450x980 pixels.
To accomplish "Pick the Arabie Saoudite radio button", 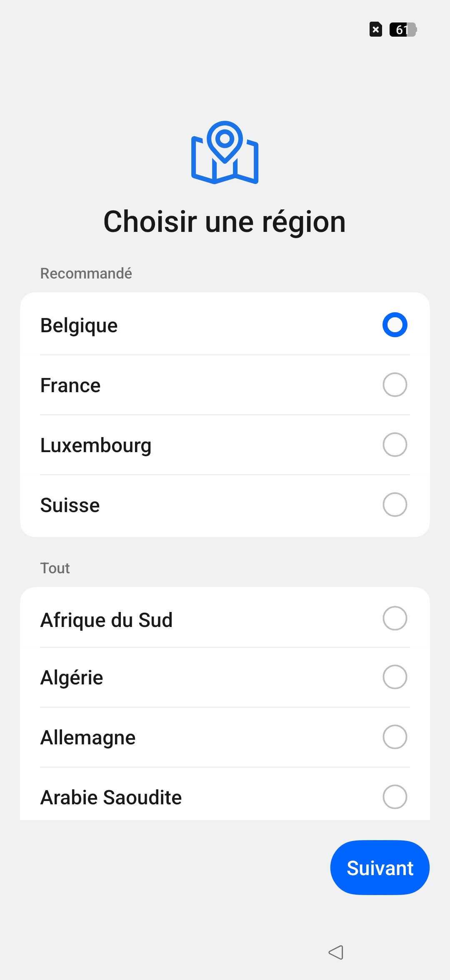I will point(395,797).
